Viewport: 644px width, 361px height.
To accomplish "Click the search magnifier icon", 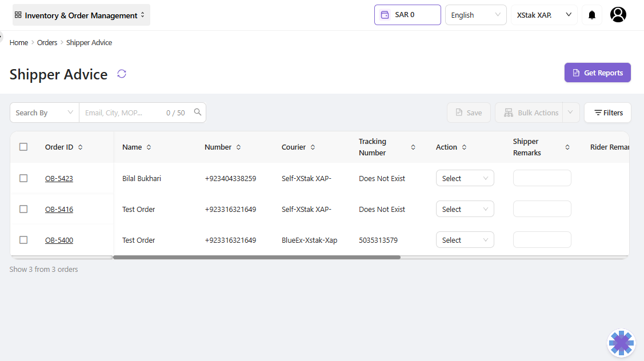I will (198, 113).
